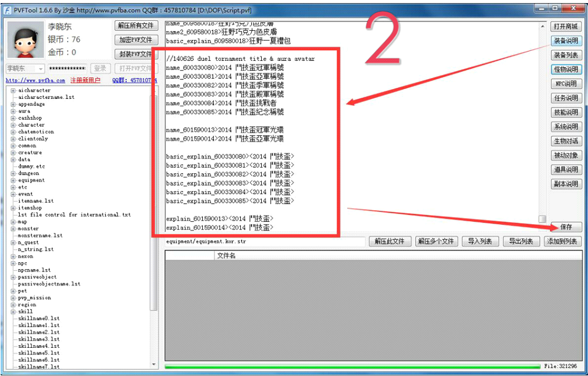
Task: Click the user avatar picture
Action: 25,40
